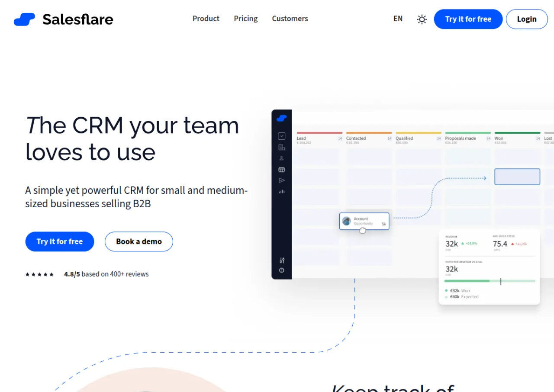Image resolution: width=554 pixels, height=392 pixels.
Task: Click the Contacted pipeline column header
Action: click(x=369, y=138)
